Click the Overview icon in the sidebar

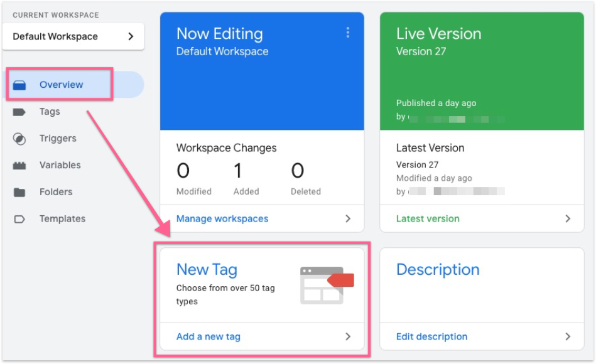pyautogui.click(x=19, y=85)
